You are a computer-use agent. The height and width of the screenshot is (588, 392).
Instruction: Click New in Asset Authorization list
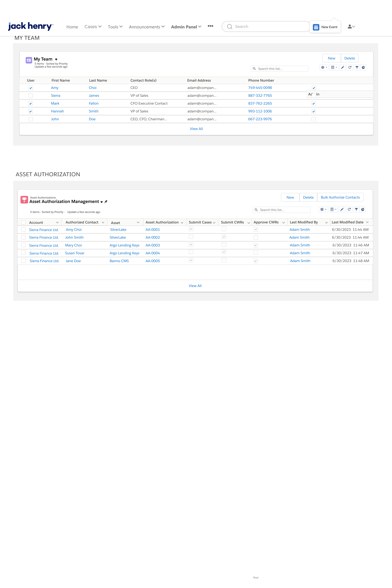(x=290, y=197)
